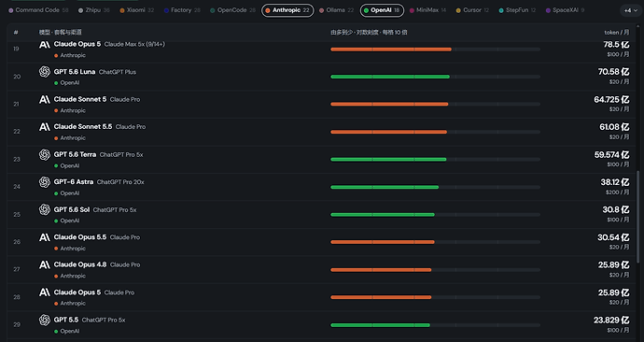
Task: Click the OpenAI logo beside GPT 5.6 Terra
Action: tap(45, 154)
